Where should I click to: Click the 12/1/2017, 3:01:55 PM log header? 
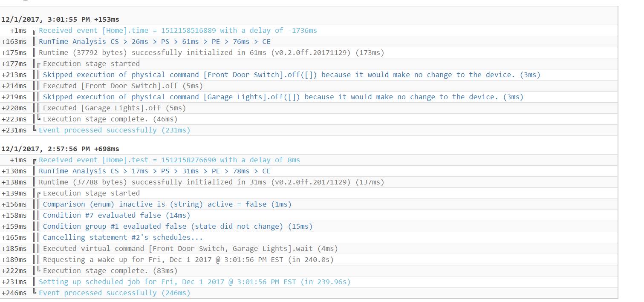pyautogui.click(x=60, y=20)
